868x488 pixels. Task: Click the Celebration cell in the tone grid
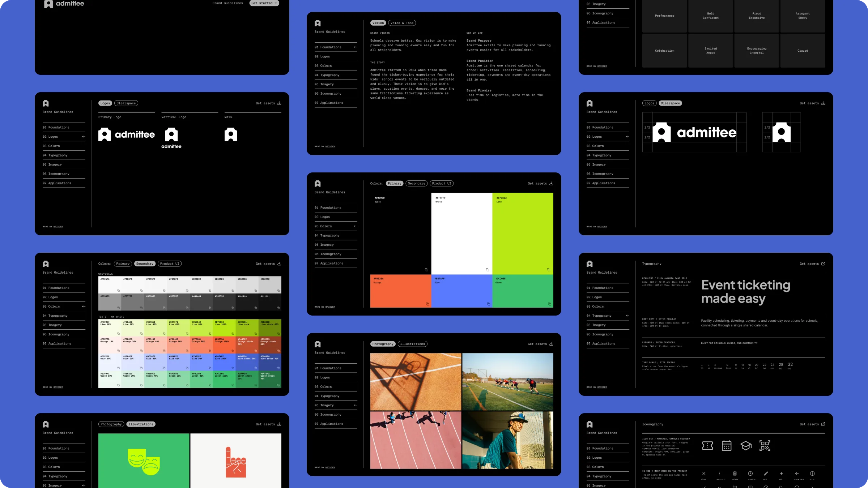[x=665, y=51]
